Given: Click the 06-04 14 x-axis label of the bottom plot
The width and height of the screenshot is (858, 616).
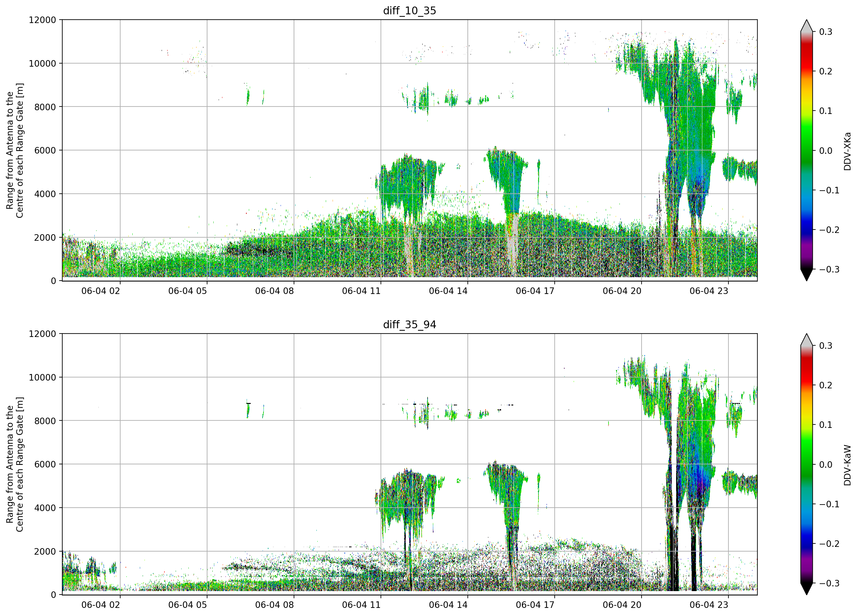Looking at the screenshot, I should point(448,605).
